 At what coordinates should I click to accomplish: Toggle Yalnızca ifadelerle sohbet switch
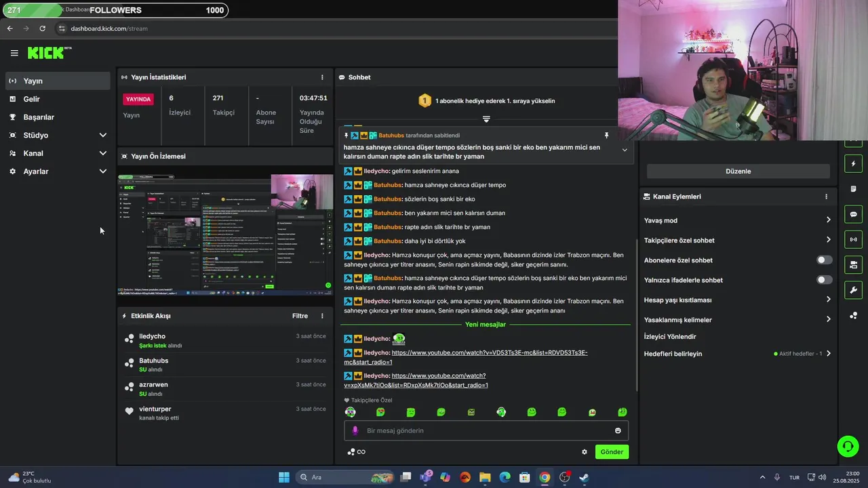tap(824, 280)
